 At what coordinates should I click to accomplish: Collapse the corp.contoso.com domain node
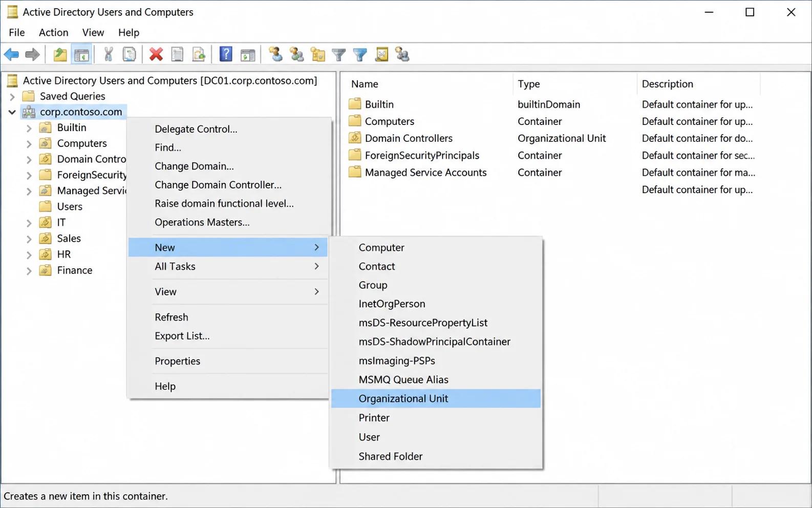point(12,112)
